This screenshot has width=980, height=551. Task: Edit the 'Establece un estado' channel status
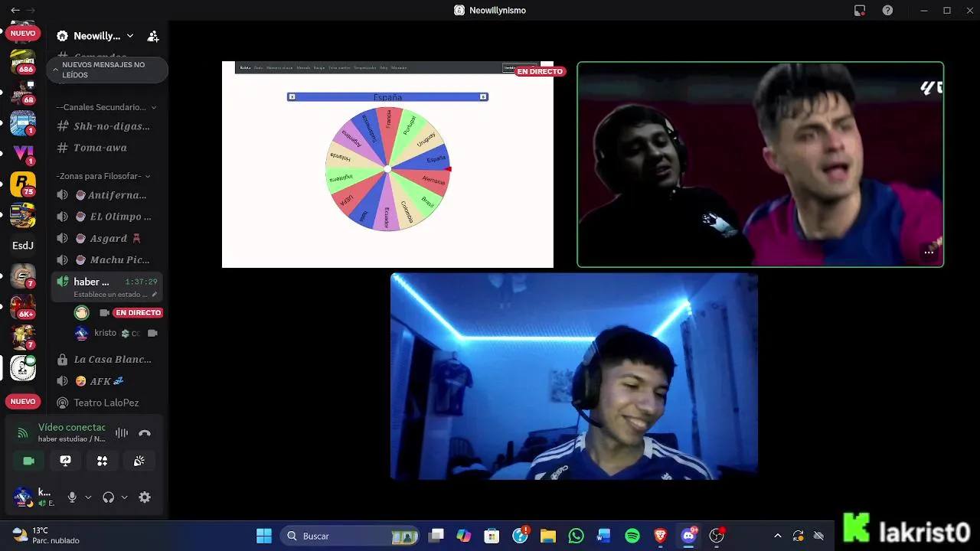pyautogui.click(x=110, y=295)
